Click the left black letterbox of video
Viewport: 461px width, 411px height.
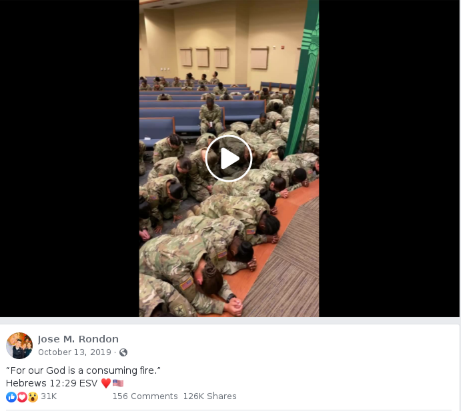(x=69, y=158)
